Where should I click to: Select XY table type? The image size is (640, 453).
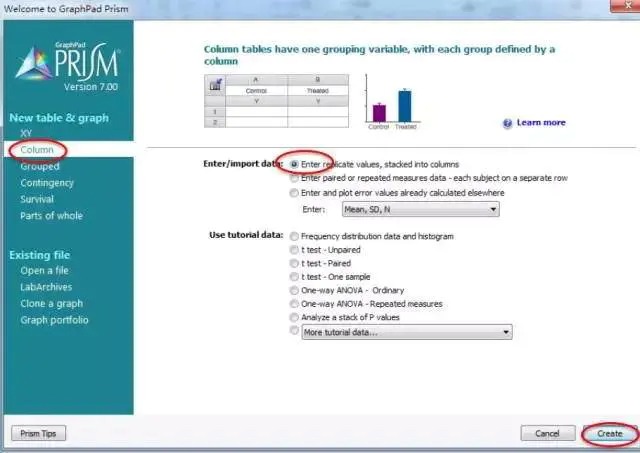pyautogui.click(x=26, y=133)
